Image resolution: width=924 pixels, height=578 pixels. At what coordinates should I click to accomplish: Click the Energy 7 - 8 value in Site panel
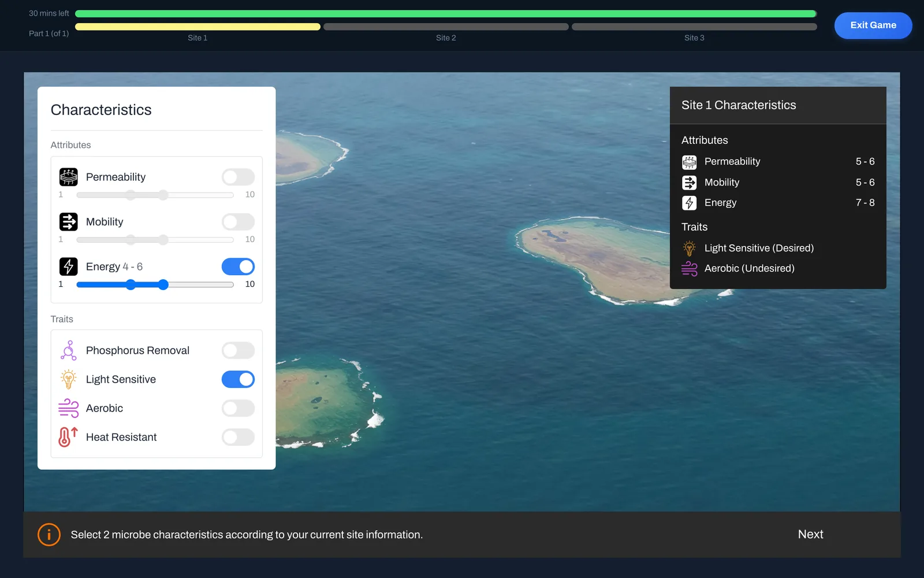pos(865,203)
